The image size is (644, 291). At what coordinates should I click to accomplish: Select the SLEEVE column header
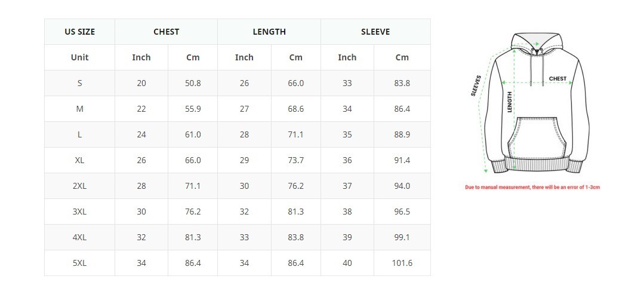(x=375, y=32)
